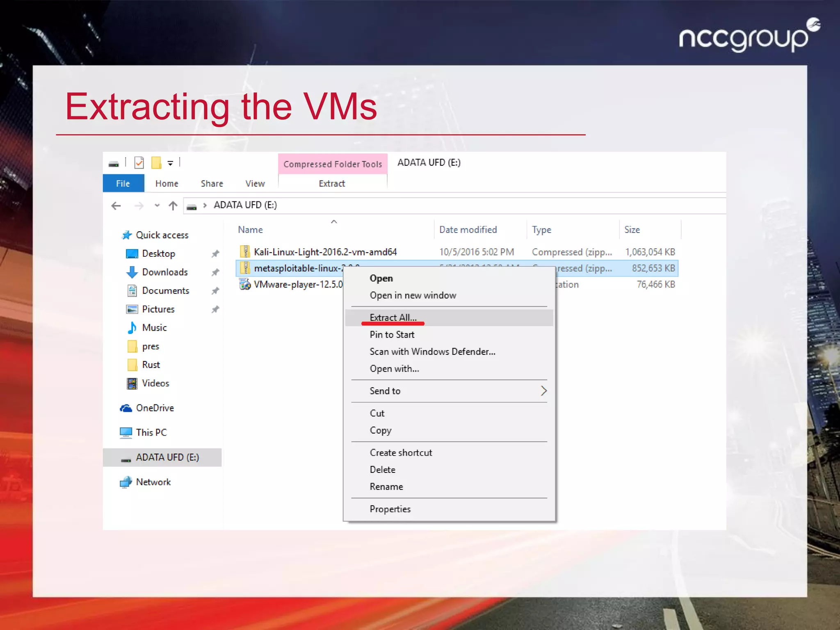Screen dimensions: 840x630
Task: Select the VMware-player-12.5.0 installer file
Action: [x=298, y=284]
